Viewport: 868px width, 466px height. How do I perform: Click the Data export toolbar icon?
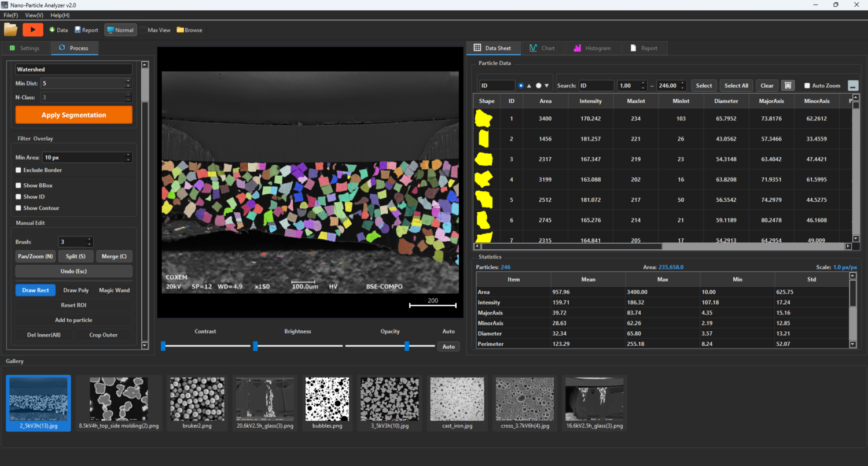pos(52,30)
